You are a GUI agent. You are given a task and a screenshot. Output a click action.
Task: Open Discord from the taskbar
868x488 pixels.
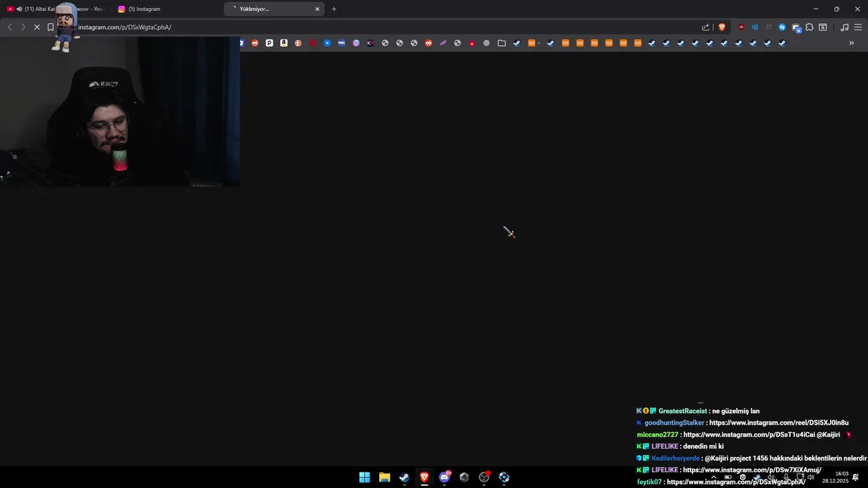point(444,477)
